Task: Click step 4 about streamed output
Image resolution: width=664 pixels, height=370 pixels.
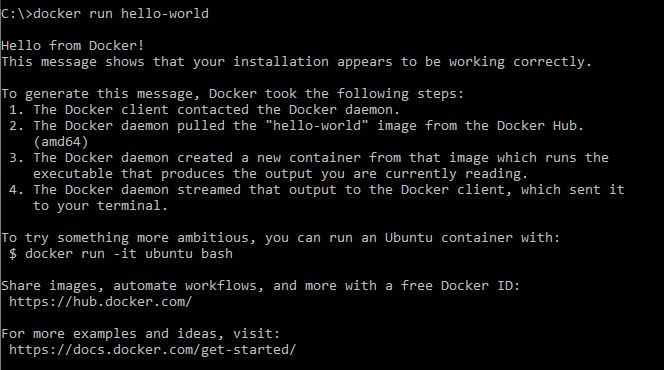Action: (317, 190)
